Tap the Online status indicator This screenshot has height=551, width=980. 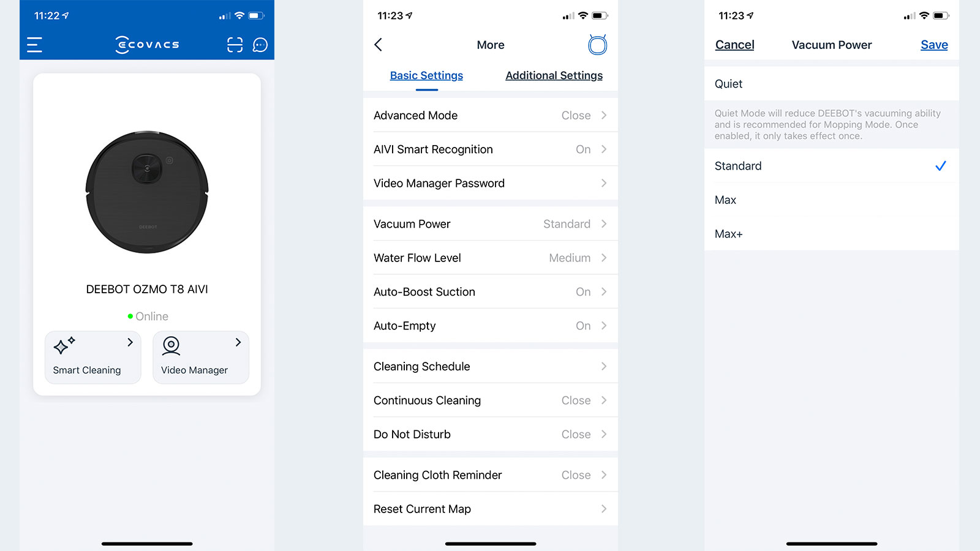coord(148,317)
